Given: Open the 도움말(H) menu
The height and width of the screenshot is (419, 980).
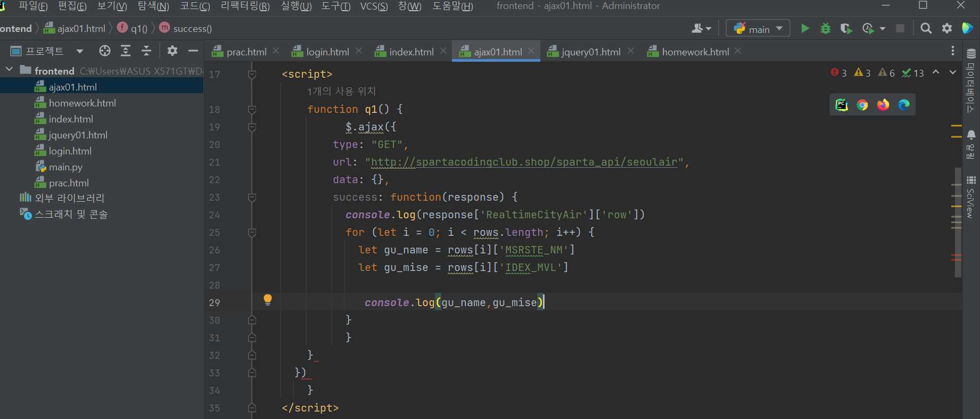Looking at the screenshot, I should pyautogui.click(x=453, y=6).
